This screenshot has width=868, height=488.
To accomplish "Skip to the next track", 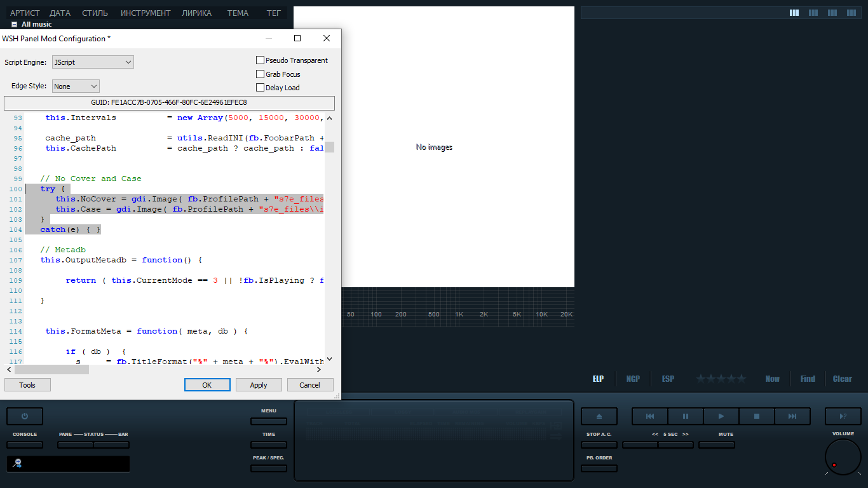I will (x=792, y=416).
